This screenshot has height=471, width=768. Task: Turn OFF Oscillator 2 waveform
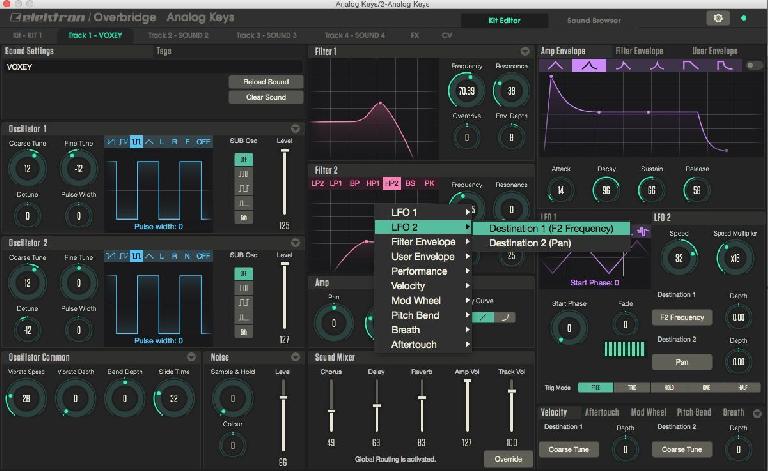tap(203, 256)
